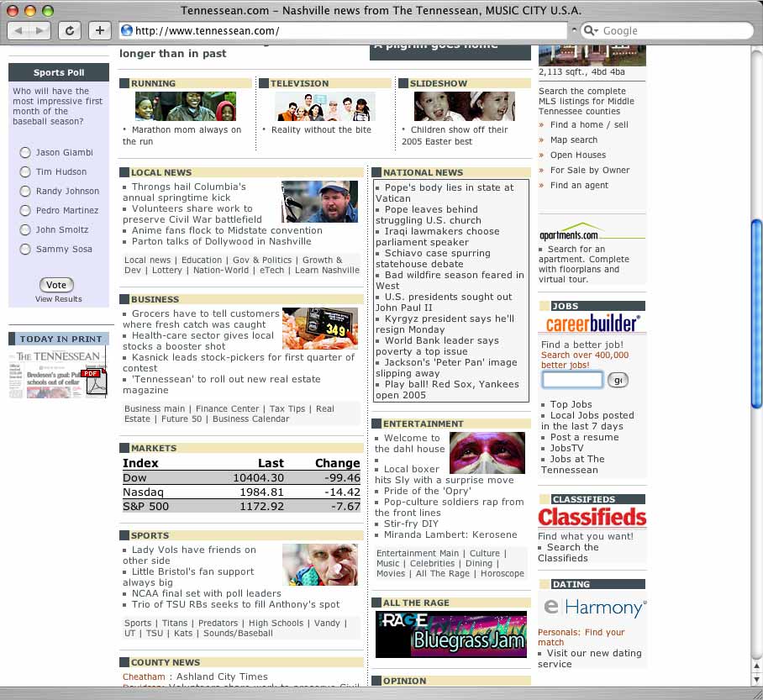
Task: Click the Nasdaq last value 1984.81
Action: tap(261, 492)
